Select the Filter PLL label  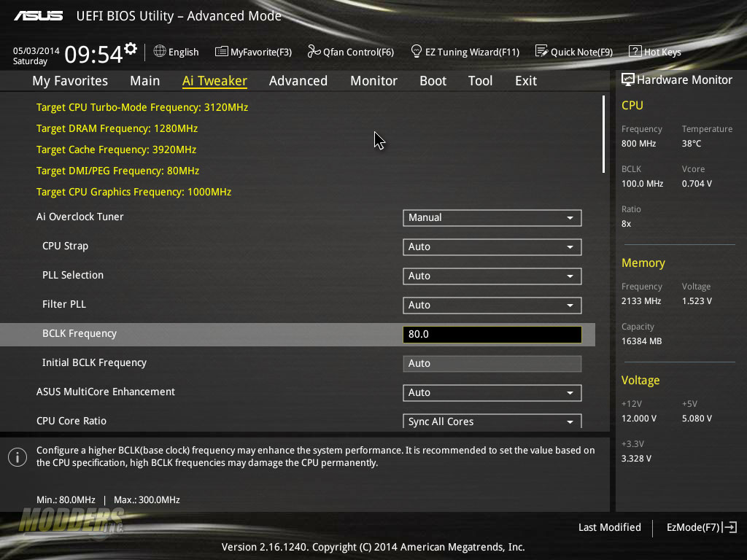(x=64, y=304)
